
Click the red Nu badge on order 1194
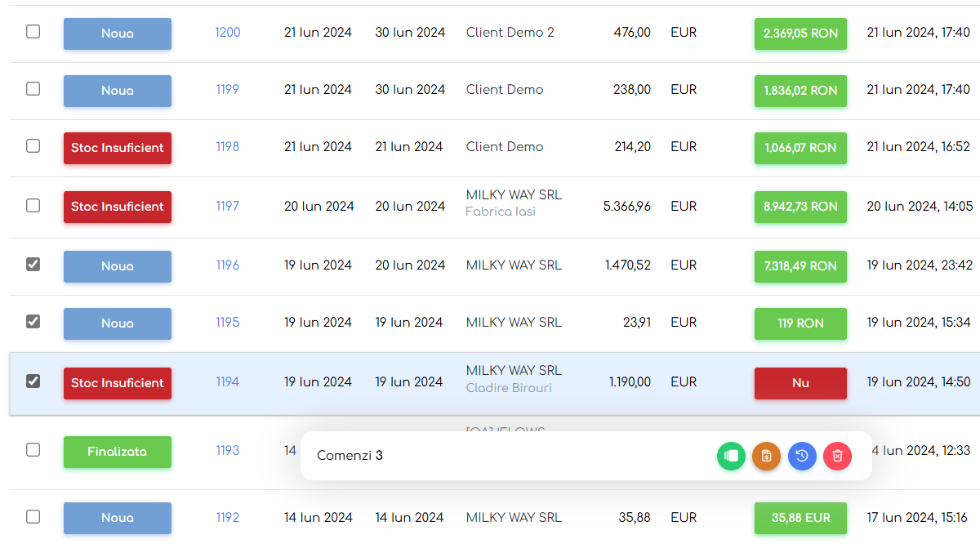(800, 383)
